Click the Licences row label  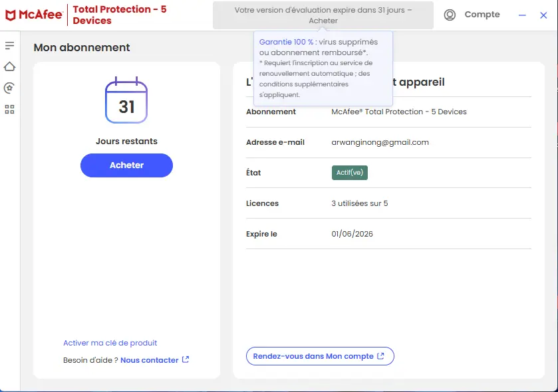[x=262, y=203]
